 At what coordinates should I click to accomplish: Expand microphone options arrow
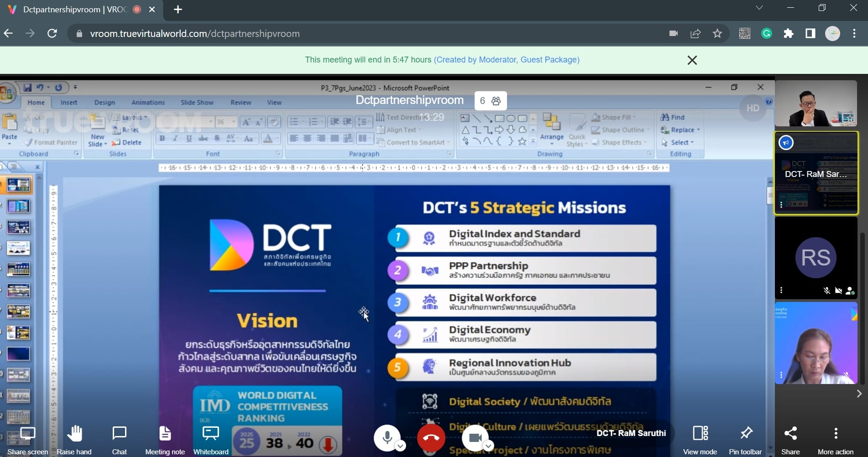400,446
